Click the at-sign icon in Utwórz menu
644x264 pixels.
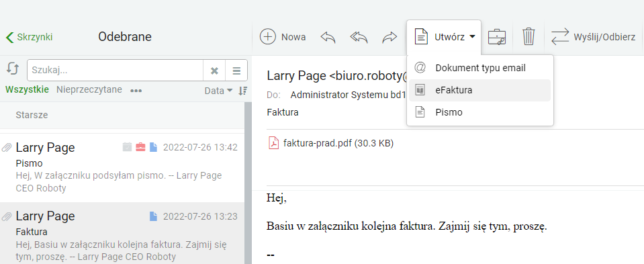point(420,68)
